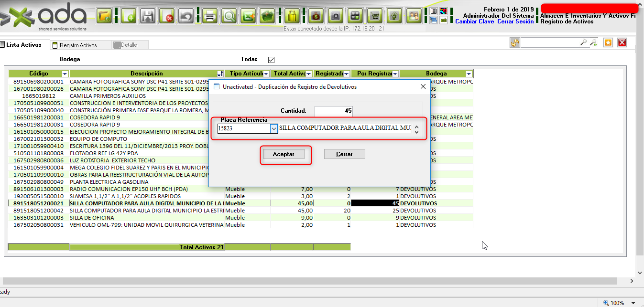The width and height of the screenshot is (644, 307).
Task: Click the undo arrow toolbar icon
Action: (x=186, y=16)
